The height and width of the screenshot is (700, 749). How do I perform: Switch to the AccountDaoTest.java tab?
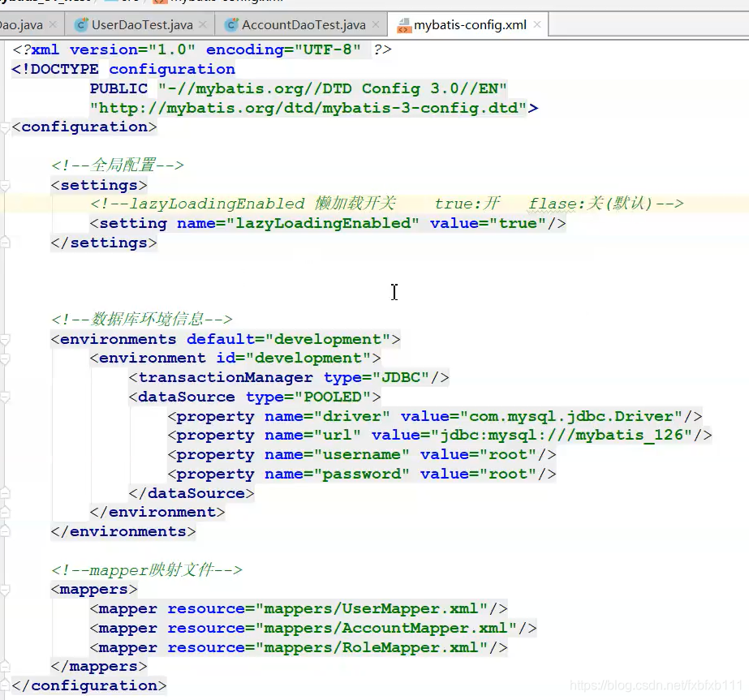coord(303,24)
